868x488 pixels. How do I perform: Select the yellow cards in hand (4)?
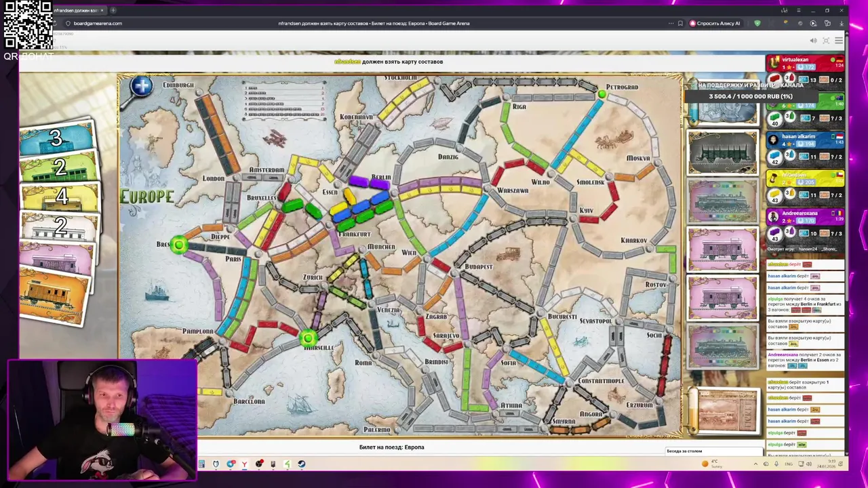(61, 197)
